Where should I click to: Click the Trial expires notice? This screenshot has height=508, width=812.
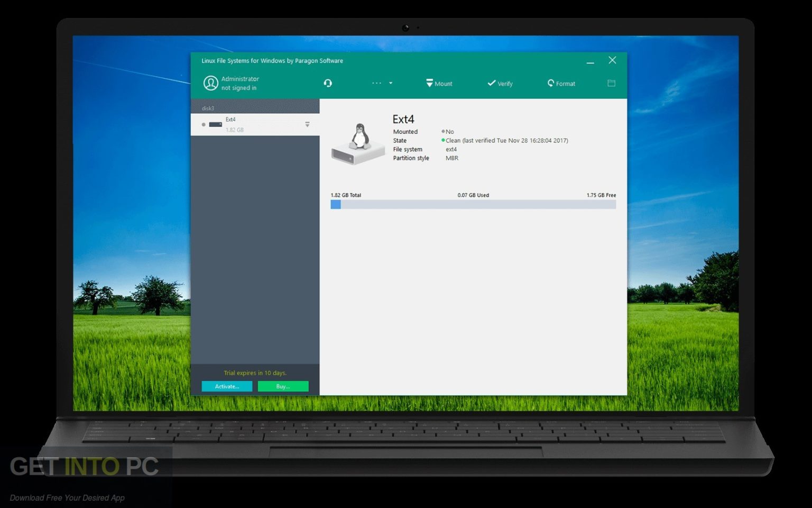point(255,373)
